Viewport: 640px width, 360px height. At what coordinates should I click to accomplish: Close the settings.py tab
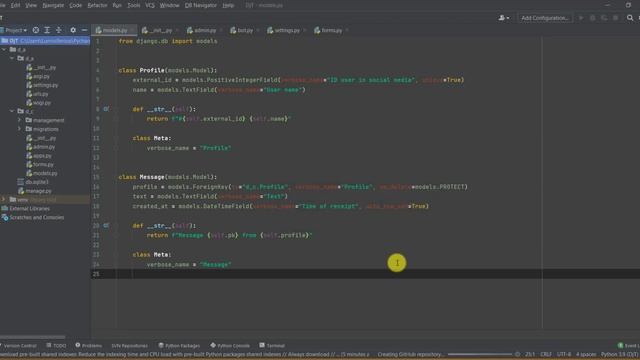point(304,31)
